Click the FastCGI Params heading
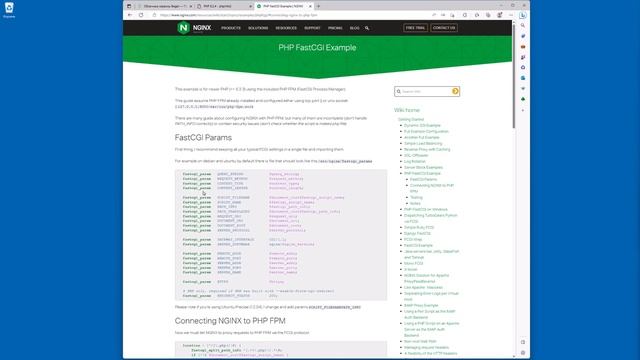Screen dimensions: 640x360 (x=203, y=138)
